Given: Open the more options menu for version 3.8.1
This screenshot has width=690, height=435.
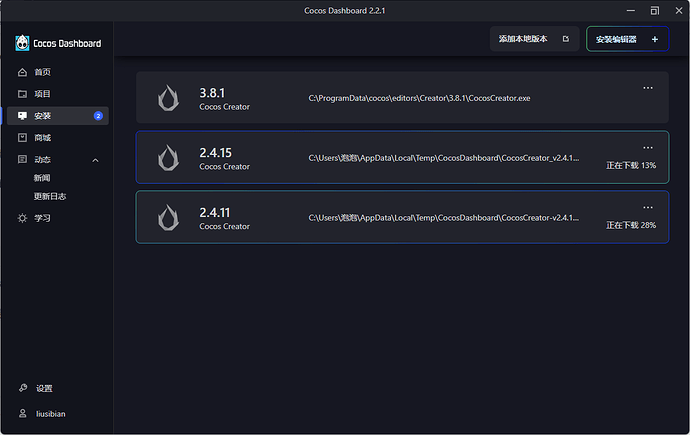Looking at the screenshot, I should 648,88.
